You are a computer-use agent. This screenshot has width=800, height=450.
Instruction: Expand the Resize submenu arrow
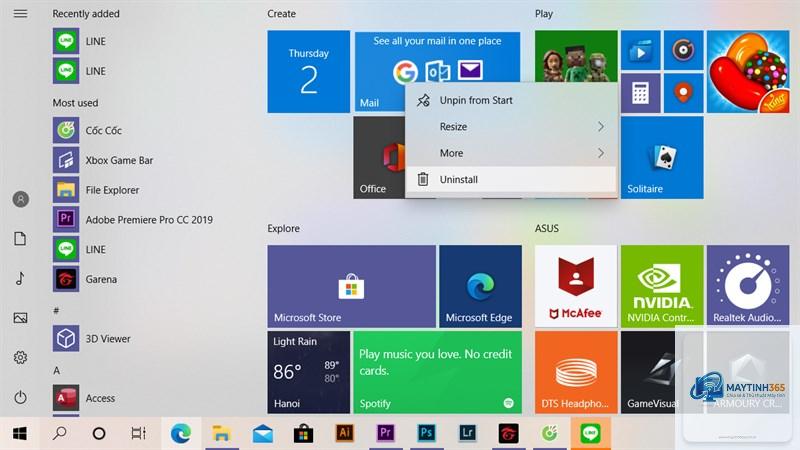pyautogui.click(x=601, y=127)
